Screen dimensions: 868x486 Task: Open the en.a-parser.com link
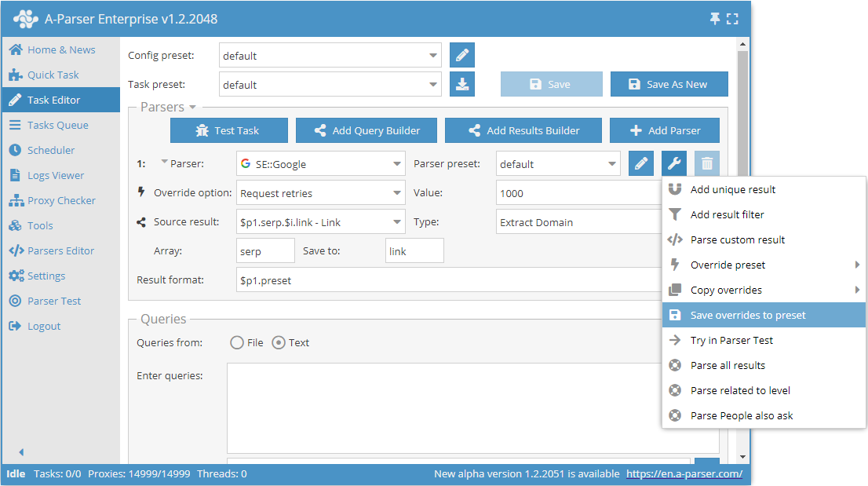(x=684, y=474)
